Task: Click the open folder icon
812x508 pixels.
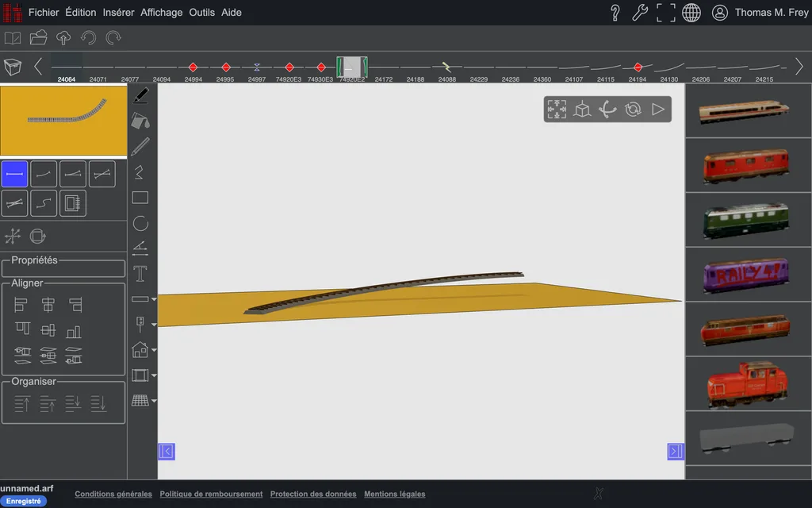Action: pos(38,38)
